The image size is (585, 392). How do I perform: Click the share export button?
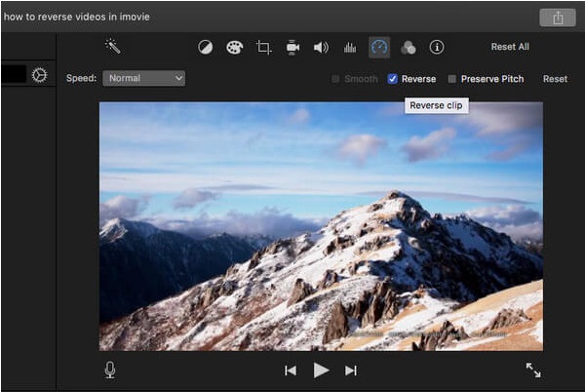click(x=558, y=18)
